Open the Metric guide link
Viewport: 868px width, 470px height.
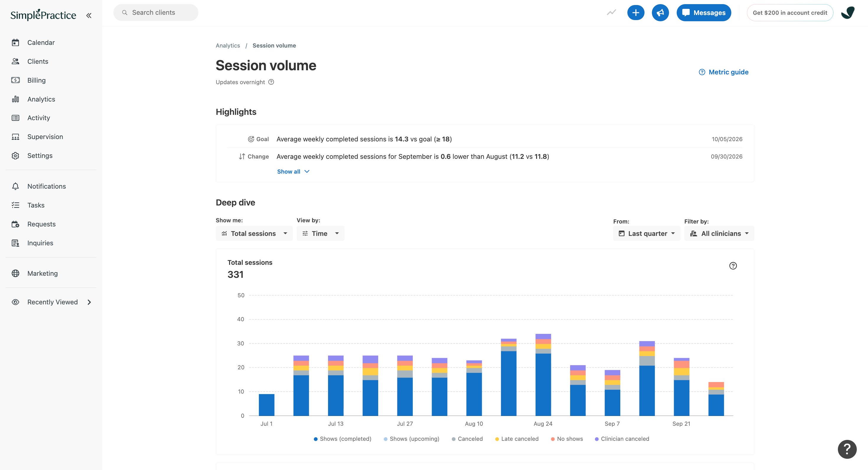click(x=723, y=72)
